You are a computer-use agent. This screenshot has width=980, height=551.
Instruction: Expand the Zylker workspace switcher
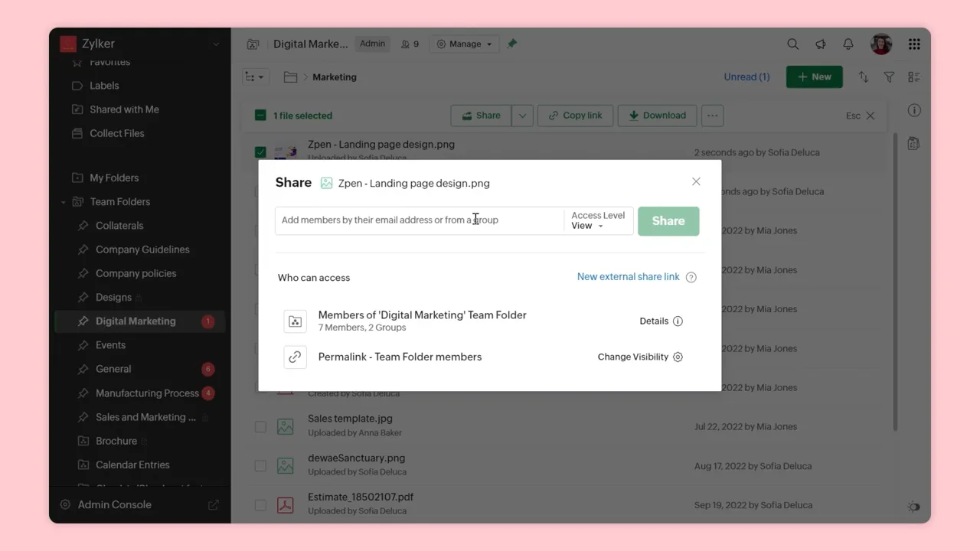[x=216, y=44]
